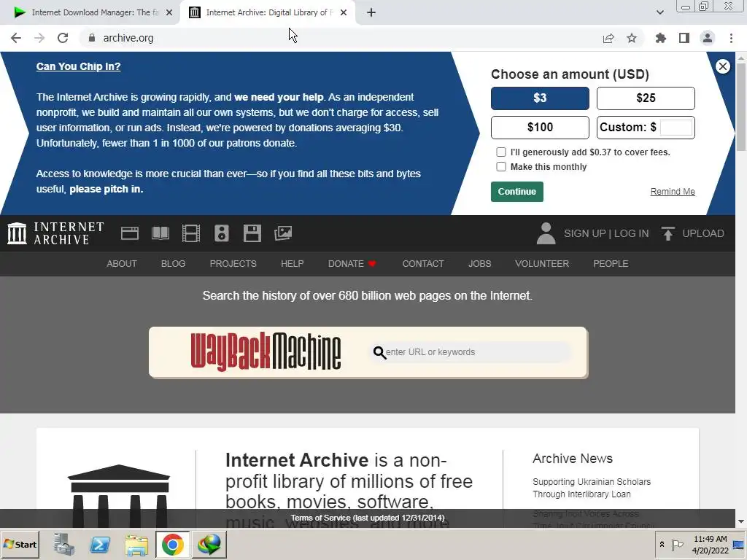
Task: Select the $25 donation amount
Action: pyautogui.click(x=646, y=98)
